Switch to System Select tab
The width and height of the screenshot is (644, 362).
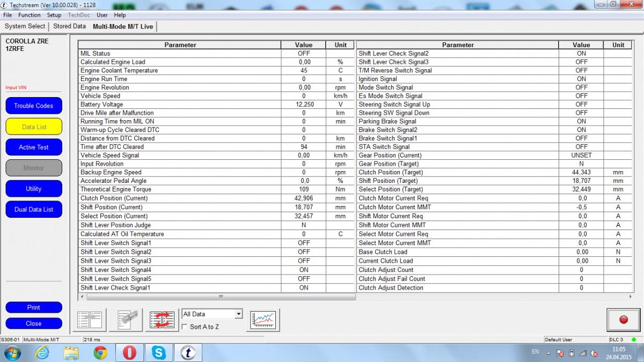click(25, 26)
